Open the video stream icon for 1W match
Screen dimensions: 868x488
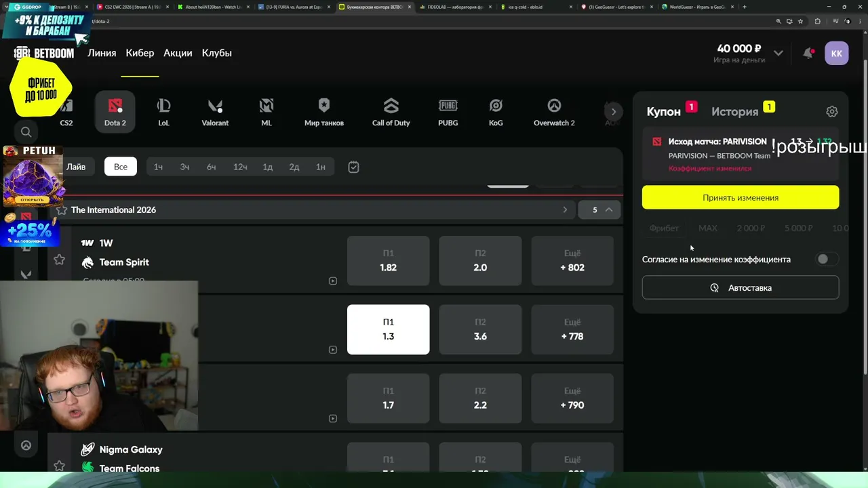332,281
